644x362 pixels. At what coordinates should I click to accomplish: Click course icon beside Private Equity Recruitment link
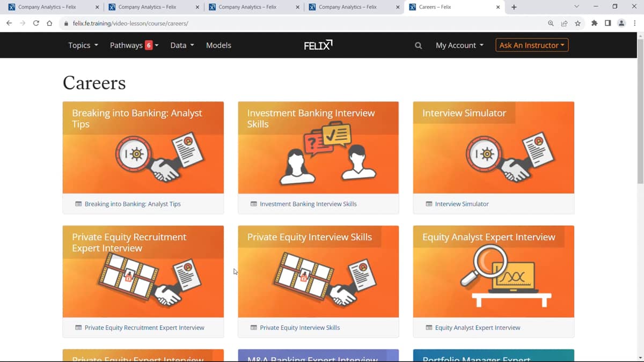pos(78,328)
